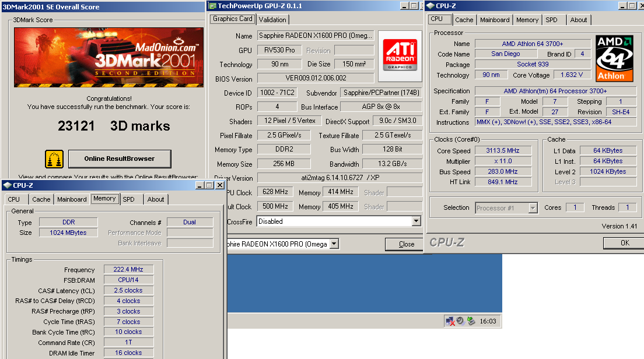644x359 pixels.
Task: Select CPU tab in right CPU-Z window
Action: 439,19
